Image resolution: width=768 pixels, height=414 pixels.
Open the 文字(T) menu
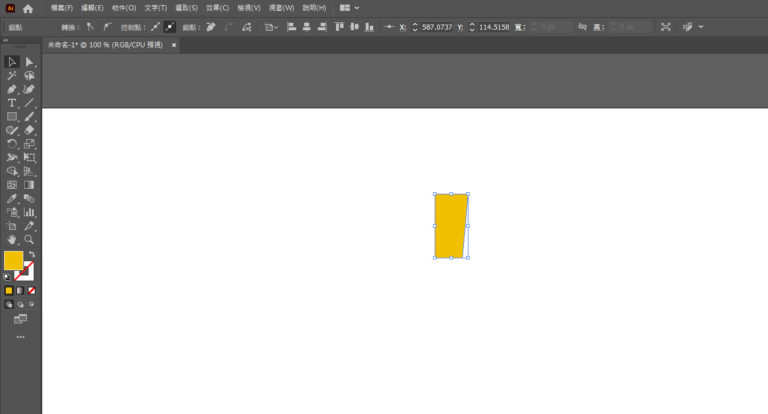155,8
